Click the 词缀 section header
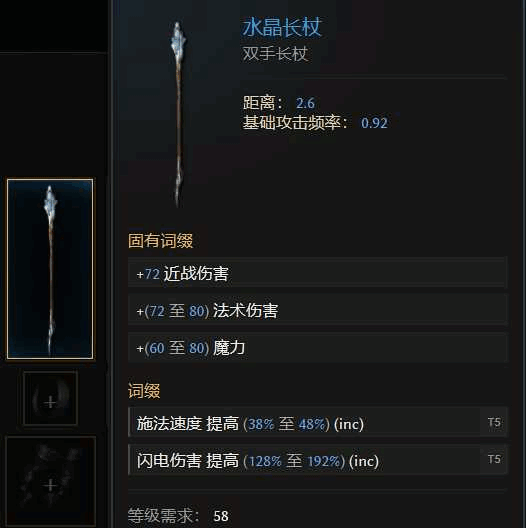This screenshot has width=526, height=528. point(144,391)
